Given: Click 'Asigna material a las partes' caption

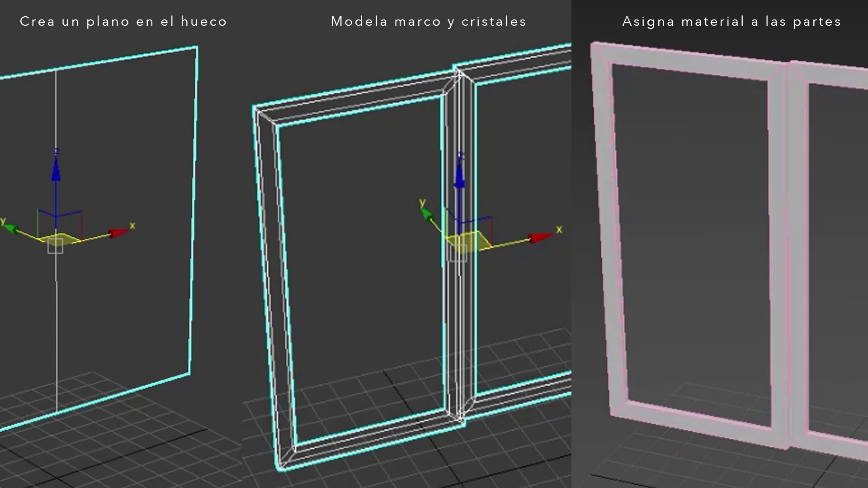Looking at the screenshot, I should [x=731, y=22].
